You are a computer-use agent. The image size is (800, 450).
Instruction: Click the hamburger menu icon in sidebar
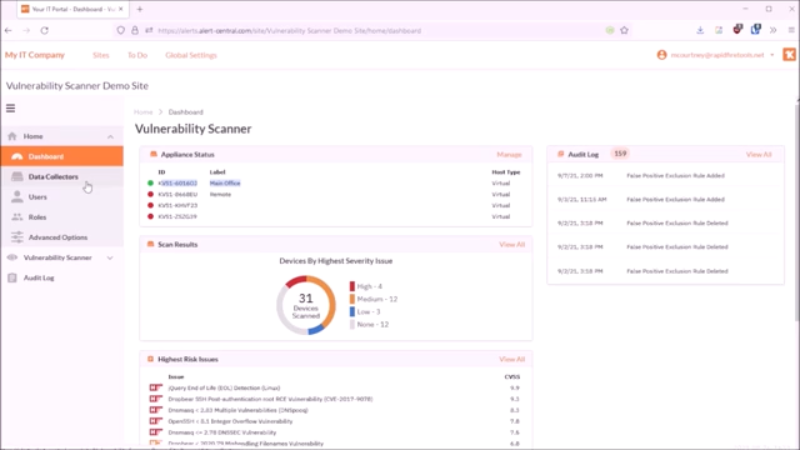(11, 108)
